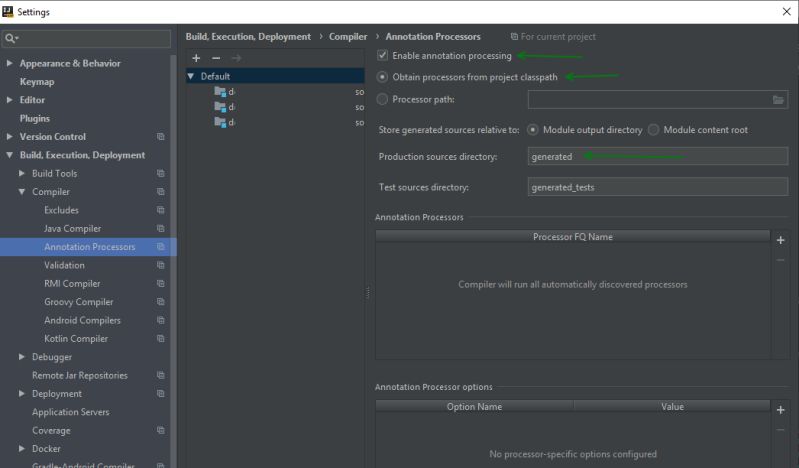
Task: Click the Compiler breadcrumb link
Action: click(x=348, y=37)
